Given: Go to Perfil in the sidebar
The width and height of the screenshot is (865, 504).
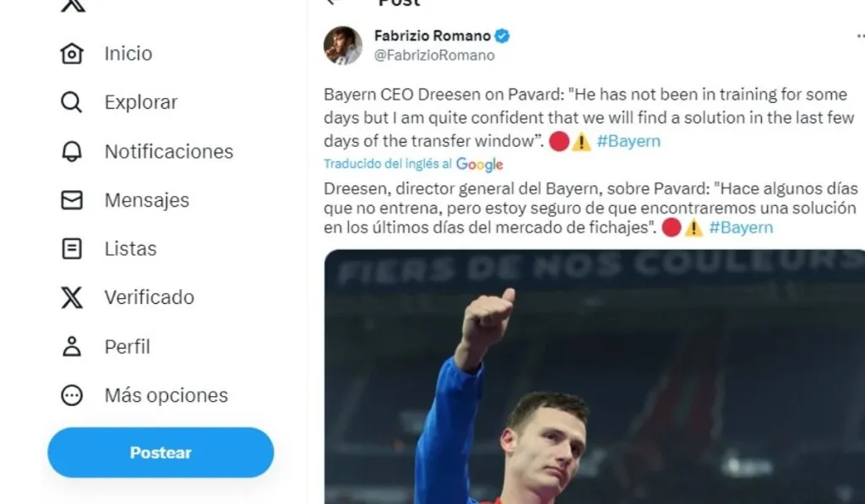Looking at the screenshot, I should pos(127,346).
